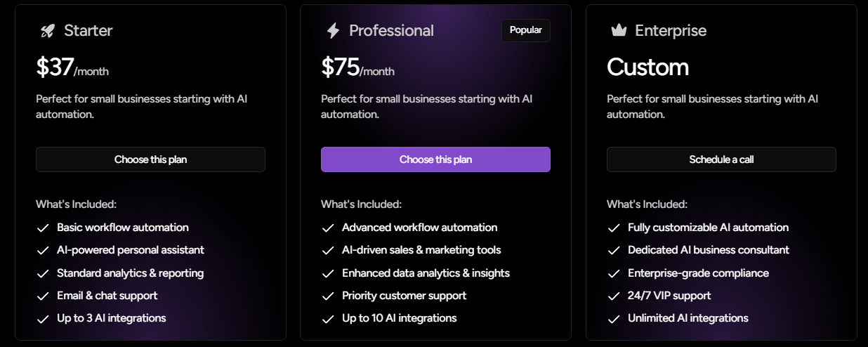Click the checkmark beside Dedicated AI business consultant

614,250
